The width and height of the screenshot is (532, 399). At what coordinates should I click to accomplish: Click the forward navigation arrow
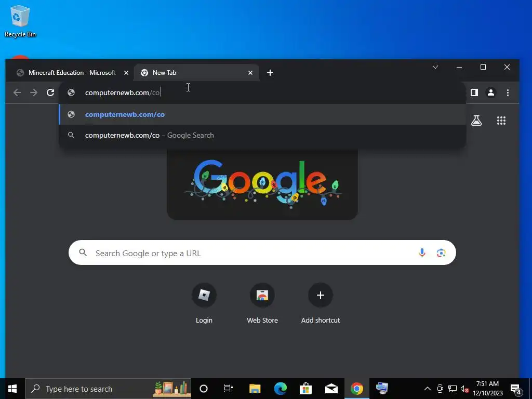pos(34,92)
